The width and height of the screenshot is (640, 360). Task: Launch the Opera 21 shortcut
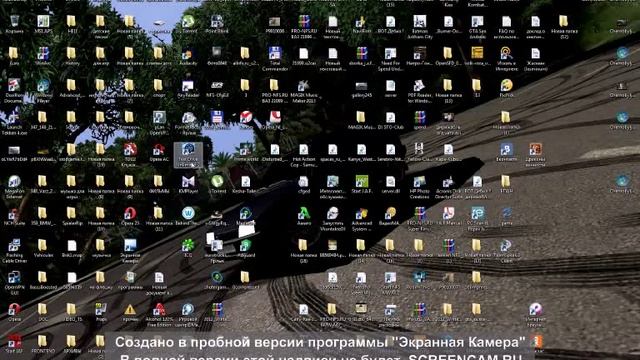click(x=130, y=216)
